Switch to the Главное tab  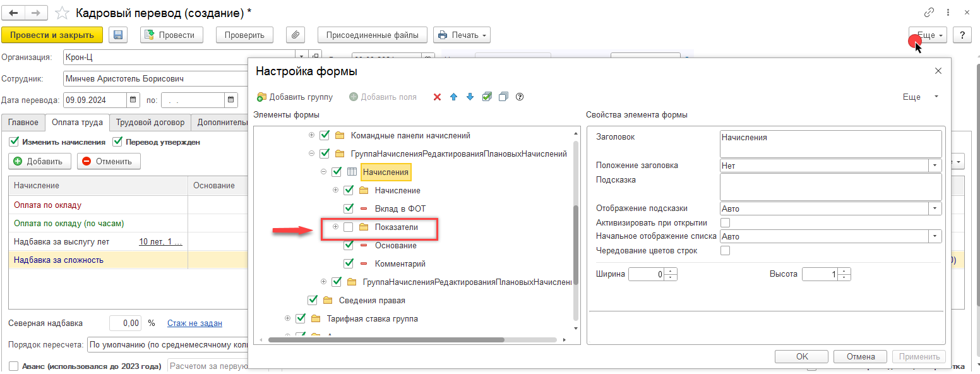(23, 123)
